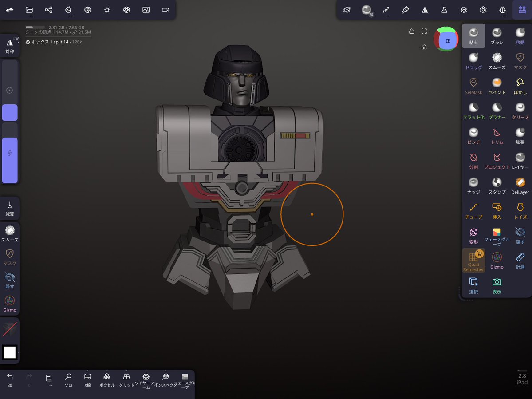Select the プラナー (Planar) tool
This screenshot has width=532, height=399.
tap(497, 111)
